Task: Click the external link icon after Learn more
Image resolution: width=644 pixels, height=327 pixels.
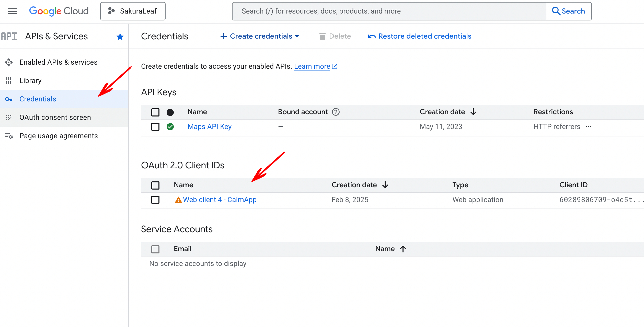Action: (x=335, y=66)
